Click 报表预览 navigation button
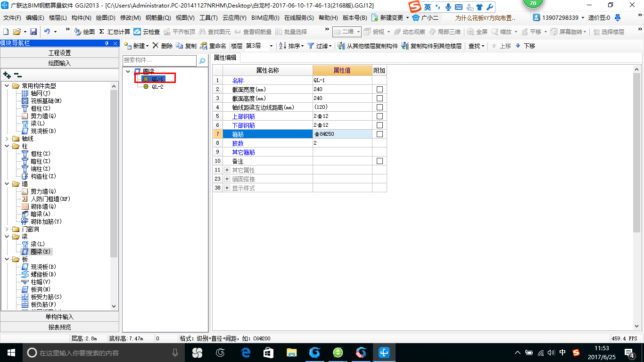The image size is (644, 362). [x=59, y=327]
